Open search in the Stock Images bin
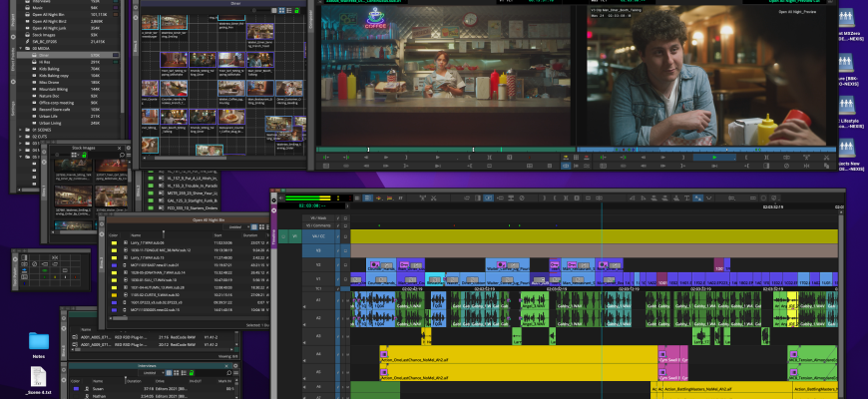Screen dimensions: 868x399 point(123,155)
